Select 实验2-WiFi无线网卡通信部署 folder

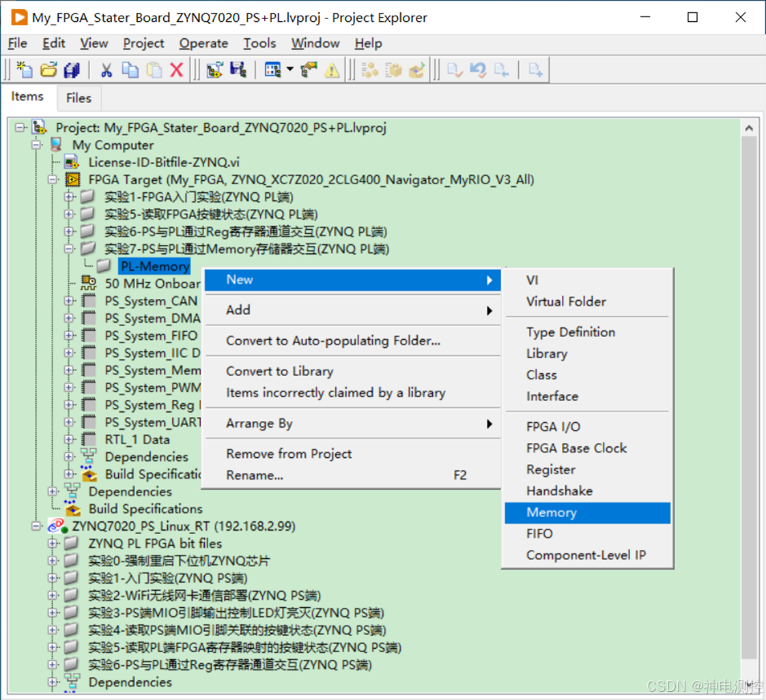click(204, 595)
